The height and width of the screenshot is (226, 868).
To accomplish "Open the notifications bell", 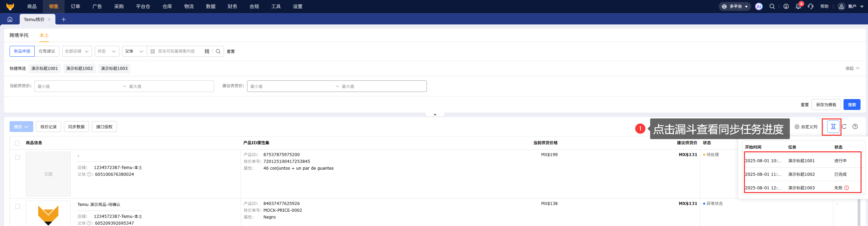I will (x=798, y=6).
